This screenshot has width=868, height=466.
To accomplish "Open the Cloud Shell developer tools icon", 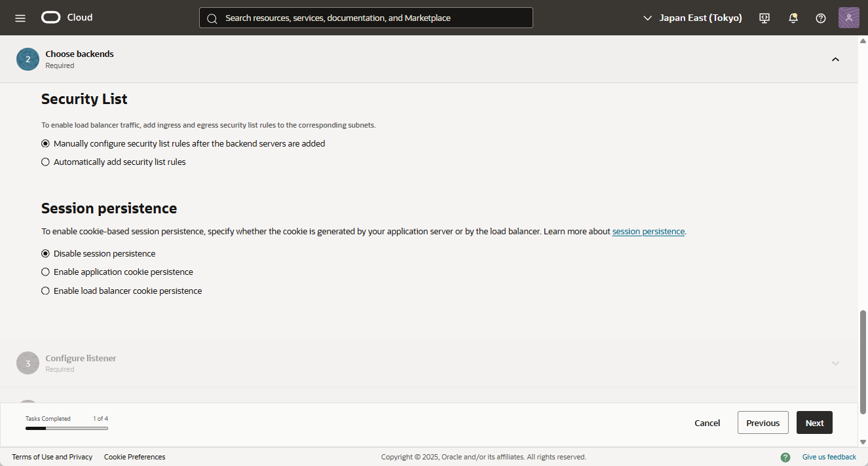I will 764,18.
